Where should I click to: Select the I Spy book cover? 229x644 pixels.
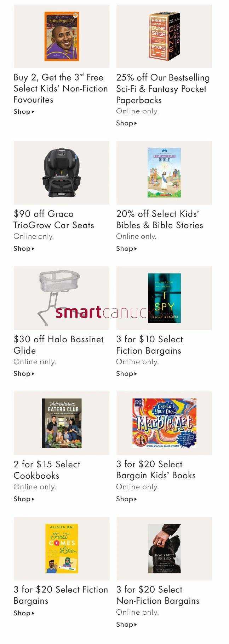click(x=164, y=298)
